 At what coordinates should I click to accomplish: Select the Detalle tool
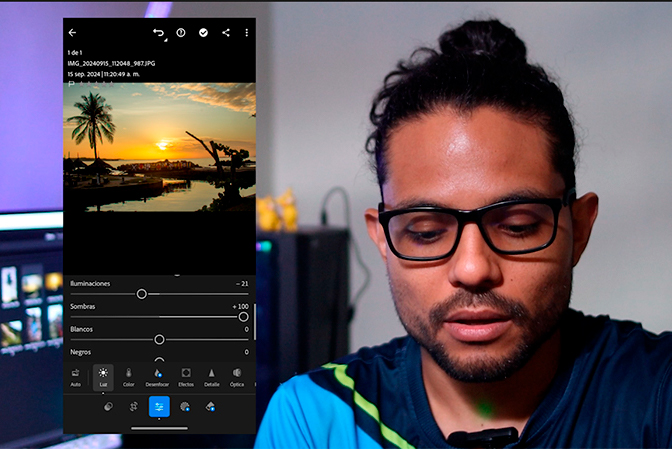tap(212, 377)
